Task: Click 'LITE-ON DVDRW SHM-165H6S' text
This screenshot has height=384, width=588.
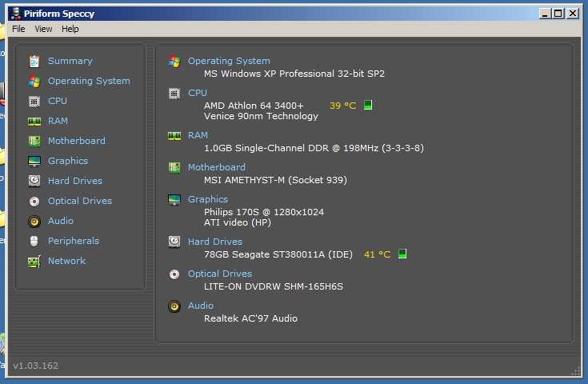Action: tap(274, 286)
